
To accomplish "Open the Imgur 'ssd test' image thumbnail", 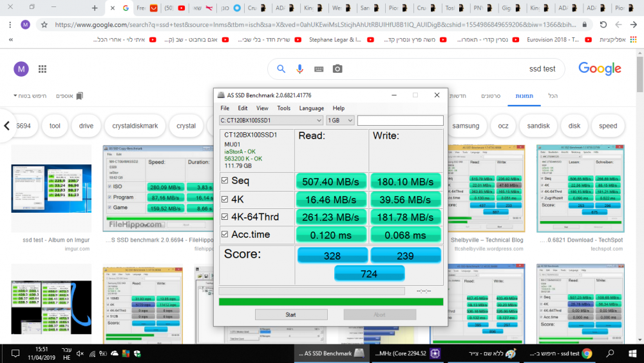I will [x=52, y=188].
